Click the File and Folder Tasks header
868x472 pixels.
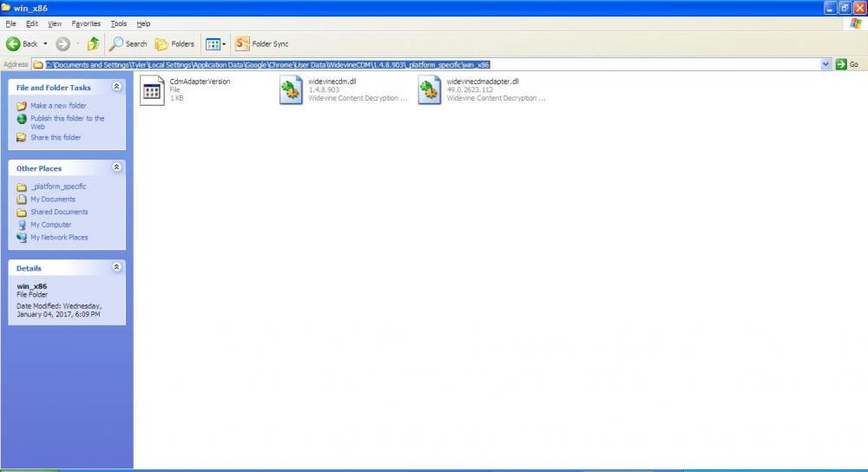(x=54, y=88)
